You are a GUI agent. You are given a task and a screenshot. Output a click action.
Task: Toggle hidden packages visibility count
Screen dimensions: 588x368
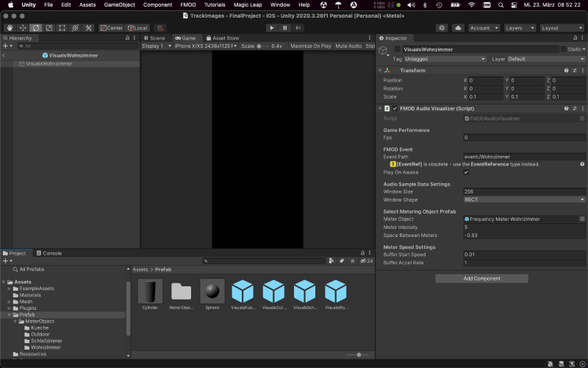(366, 261)
